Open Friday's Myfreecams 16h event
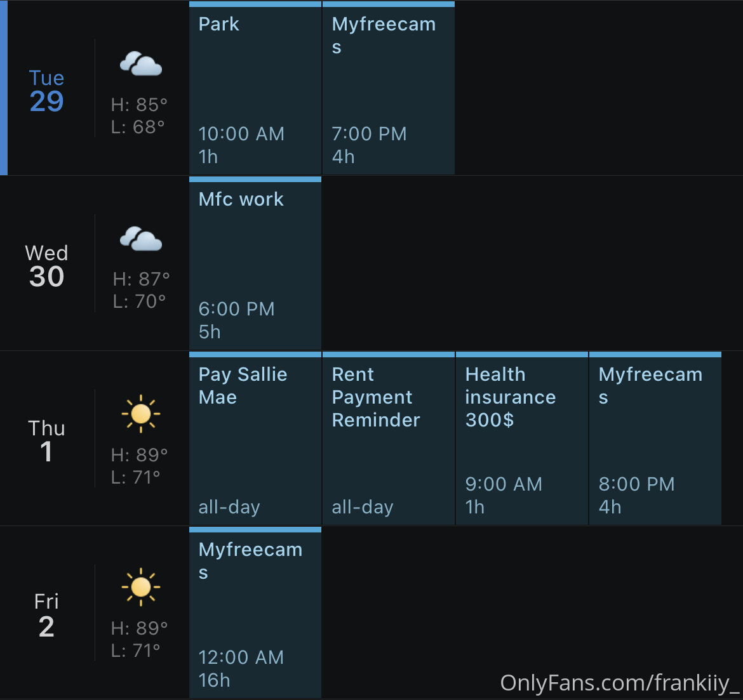Screen dimensions: 743x700 255,612
